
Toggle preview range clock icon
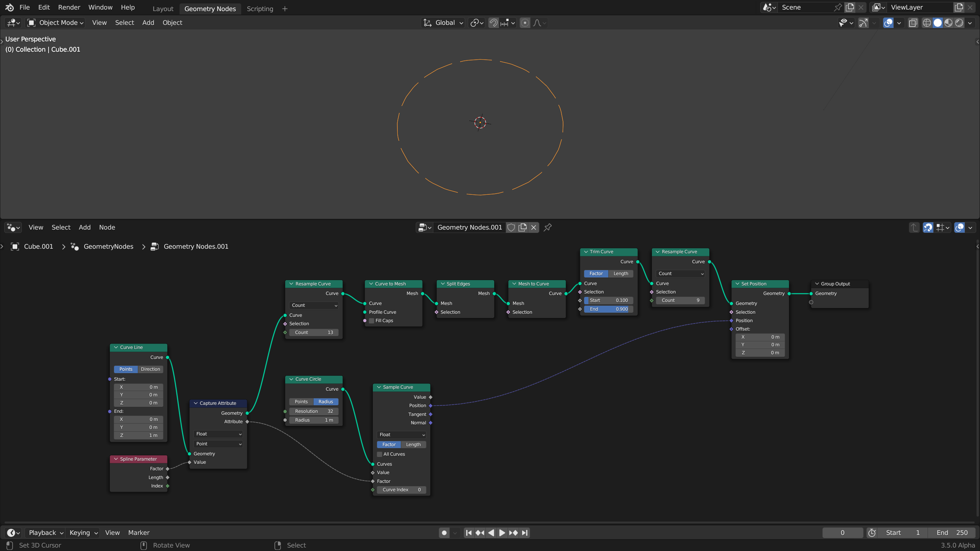[872, 533]
